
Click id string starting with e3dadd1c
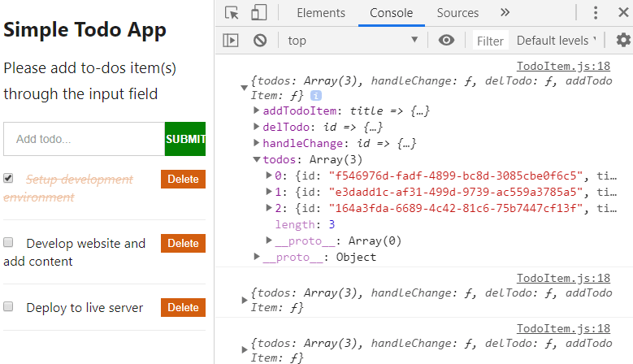[456, 192]
